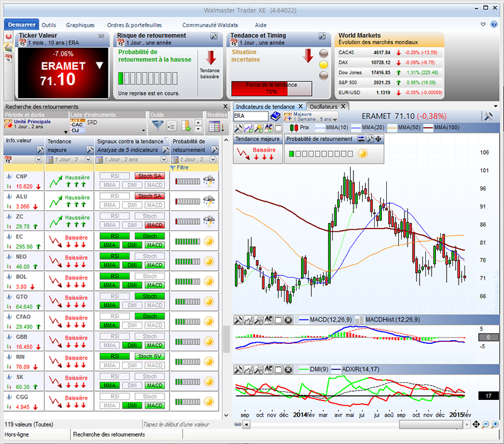Click the price chart settings hammer icon
504x444 pixels.
point(238,128)
